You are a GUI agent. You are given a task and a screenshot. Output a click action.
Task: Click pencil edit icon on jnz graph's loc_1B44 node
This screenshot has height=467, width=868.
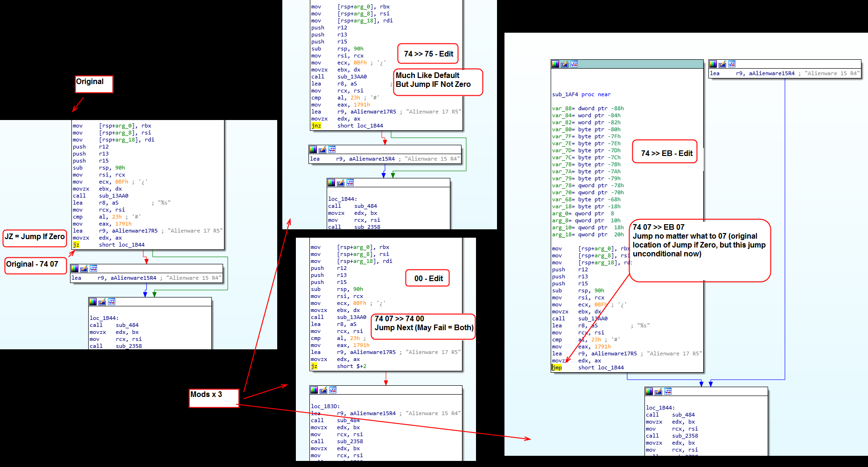coord(341,183)
